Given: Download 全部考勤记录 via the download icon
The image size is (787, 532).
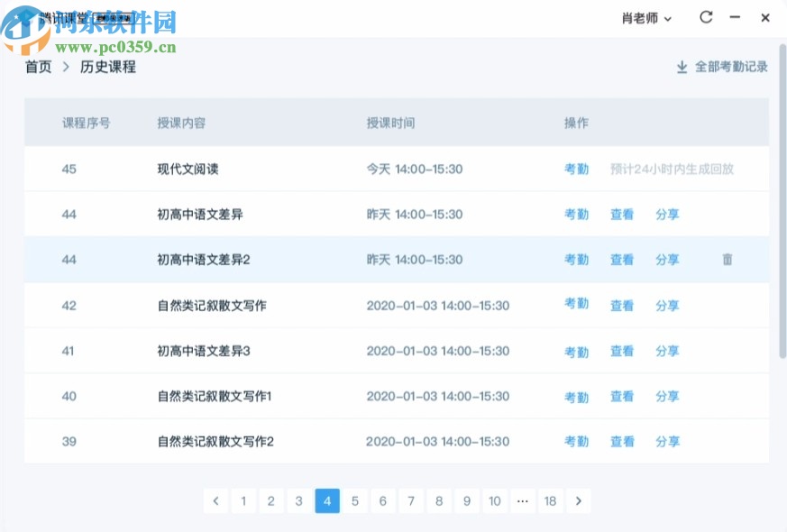Looking at the screenshot, I should tap(682, 66).
